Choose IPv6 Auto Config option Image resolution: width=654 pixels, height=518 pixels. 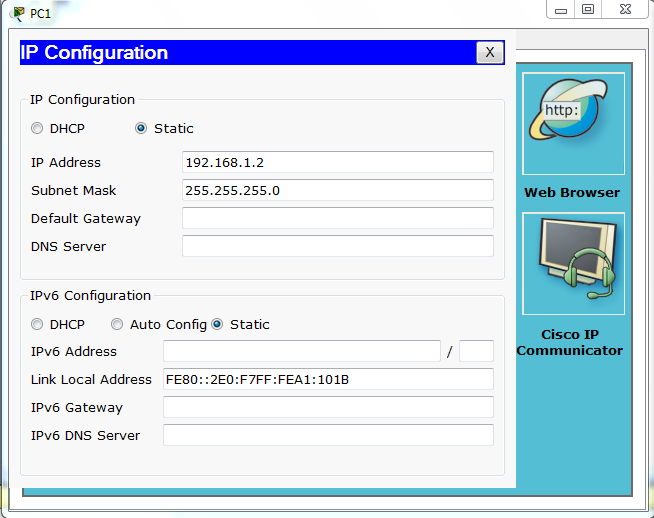point(117,324)
